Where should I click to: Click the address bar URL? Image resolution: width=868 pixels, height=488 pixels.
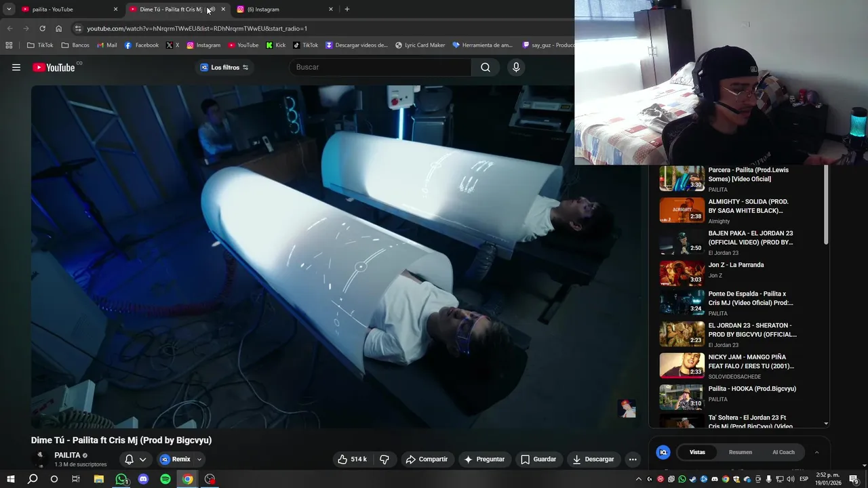(197, 28)
